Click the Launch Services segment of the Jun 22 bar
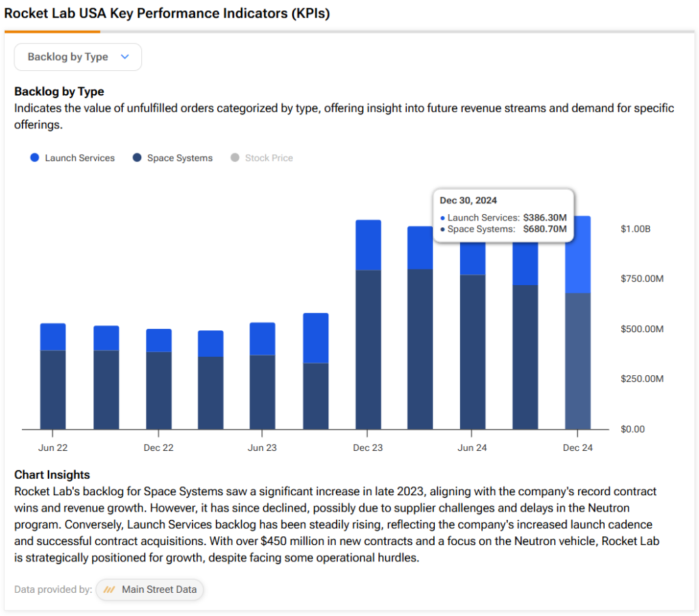Image resolution: width=699 pixels, height=616 pixels. pyautogui.click(x=53, y=337)
